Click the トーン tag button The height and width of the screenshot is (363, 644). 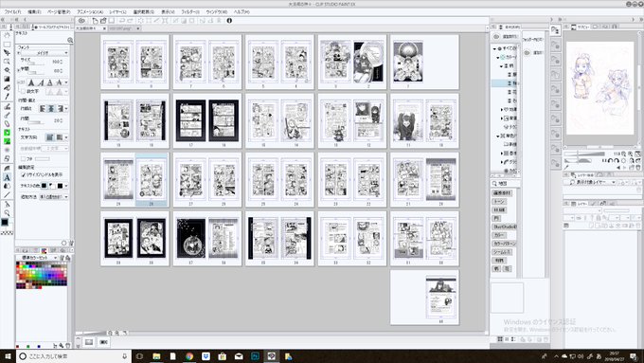(499, 202)
